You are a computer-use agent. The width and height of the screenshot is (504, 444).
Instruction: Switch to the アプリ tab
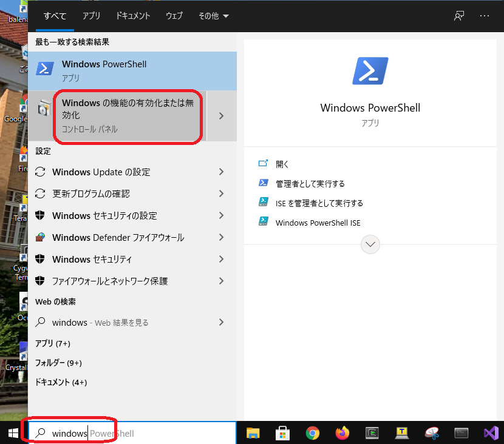coord(91,16)
